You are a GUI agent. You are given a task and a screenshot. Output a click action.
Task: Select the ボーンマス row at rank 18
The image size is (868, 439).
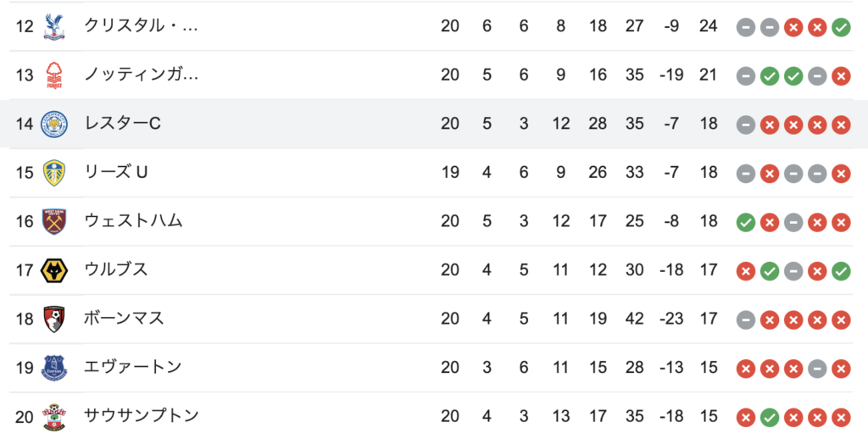(434, 319)
